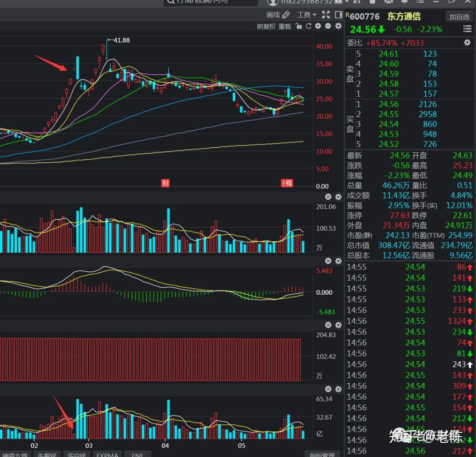
Task: Open the list menu icon beside price change
Action: click(467, 29)
